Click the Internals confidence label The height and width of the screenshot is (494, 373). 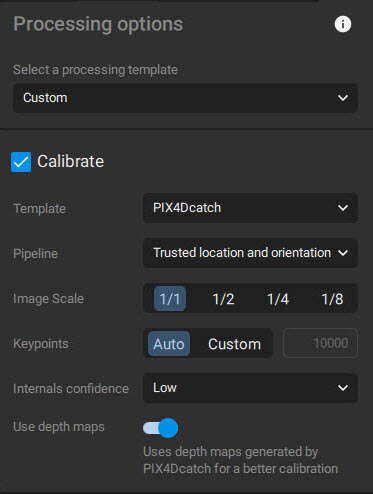71,389
